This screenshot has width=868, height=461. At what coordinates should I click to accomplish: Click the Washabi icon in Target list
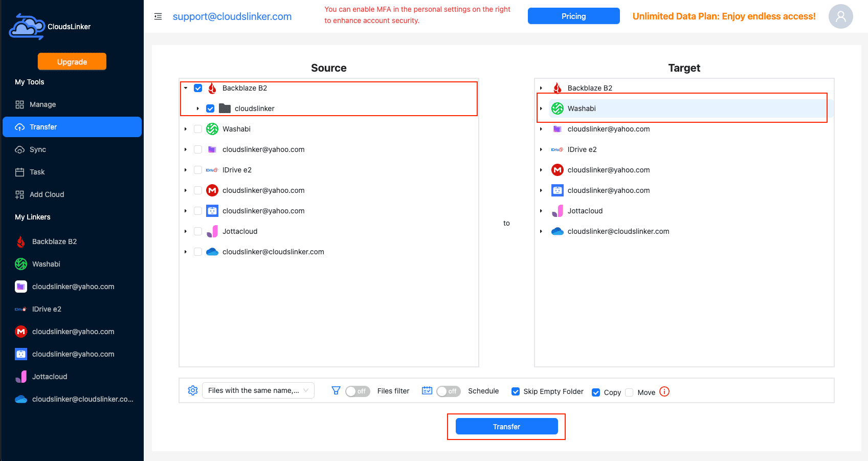point(558,108)
